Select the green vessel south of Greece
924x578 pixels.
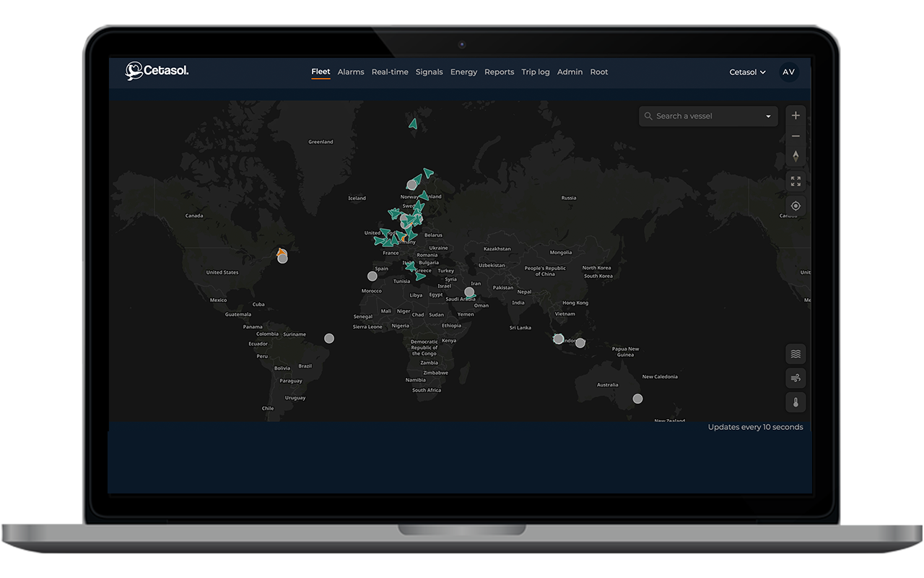tap(420, 276)
